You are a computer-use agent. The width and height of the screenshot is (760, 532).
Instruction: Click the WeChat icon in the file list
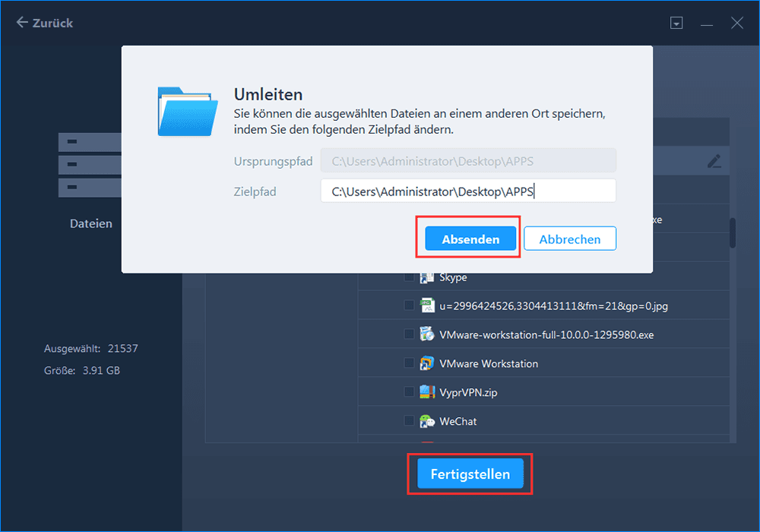[426, 420]
